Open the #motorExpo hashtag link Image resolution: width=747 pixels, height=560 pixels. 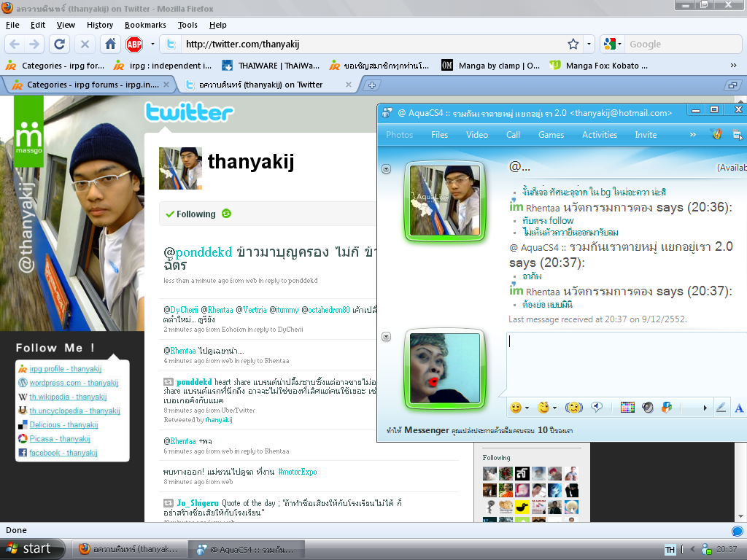click(298, 472)
